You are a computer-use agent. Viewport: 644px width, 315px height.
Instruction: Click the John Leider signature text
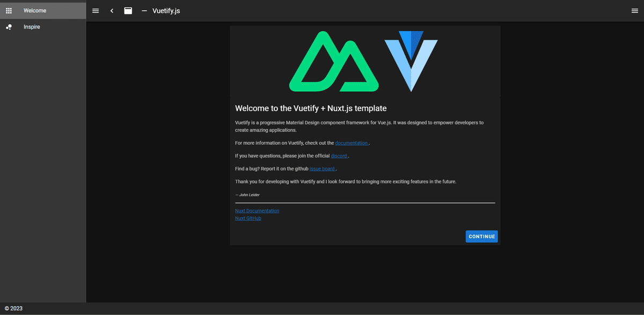[247, 195]
